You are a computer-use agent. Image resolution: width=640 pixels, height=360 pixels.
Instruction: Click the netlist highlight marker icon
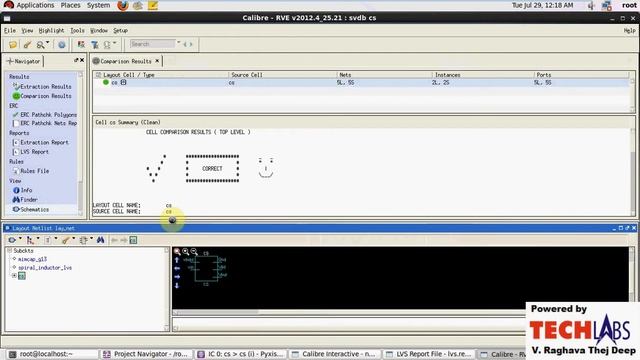click(65, 240)
